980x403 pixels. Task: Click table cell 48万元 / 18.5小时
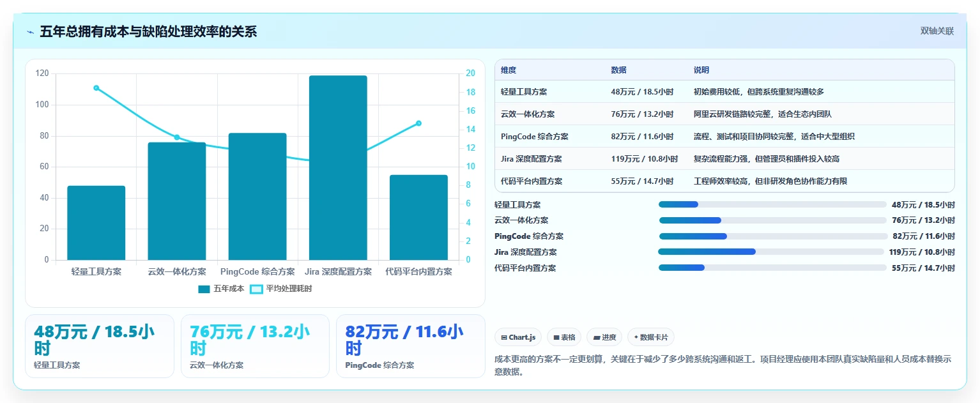(x=642, y=92)
